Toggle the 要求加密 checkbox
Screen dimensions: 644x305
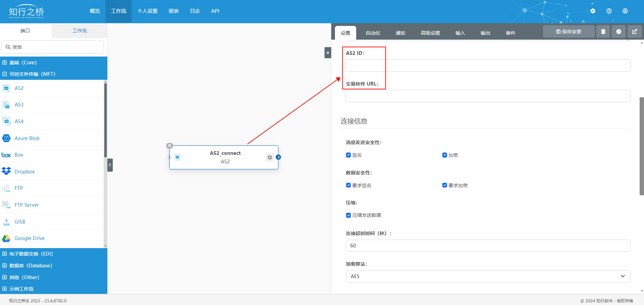pos(445,185)
